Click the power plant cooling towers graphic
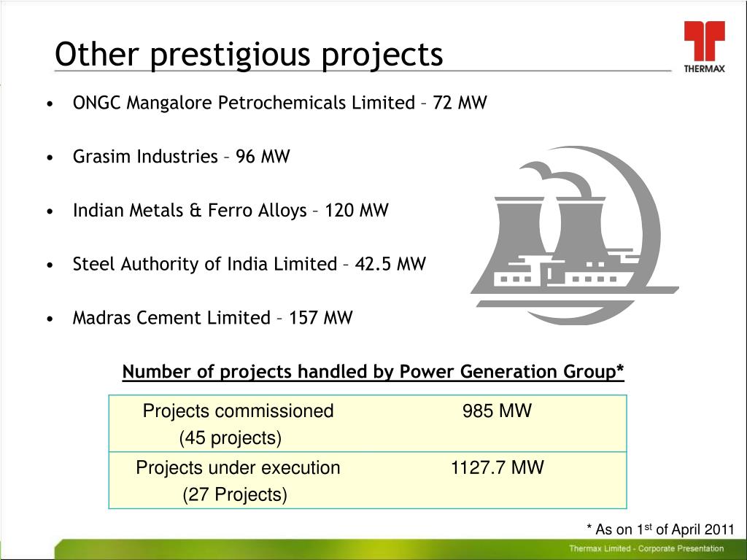 pyautogui.click(x=575, y=236)
